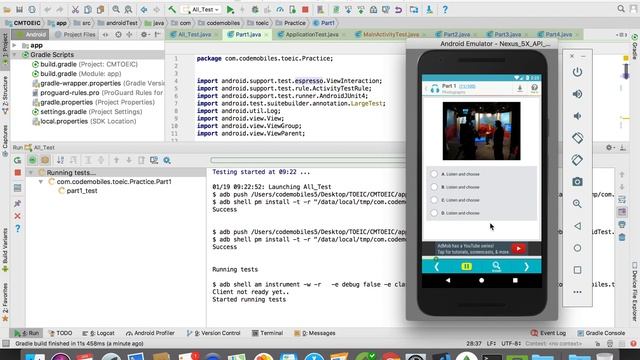Pause audio with green pause button in app
The height and width of the screenshot is (360, 640).
pyautogui.click(x=466, y=266)
